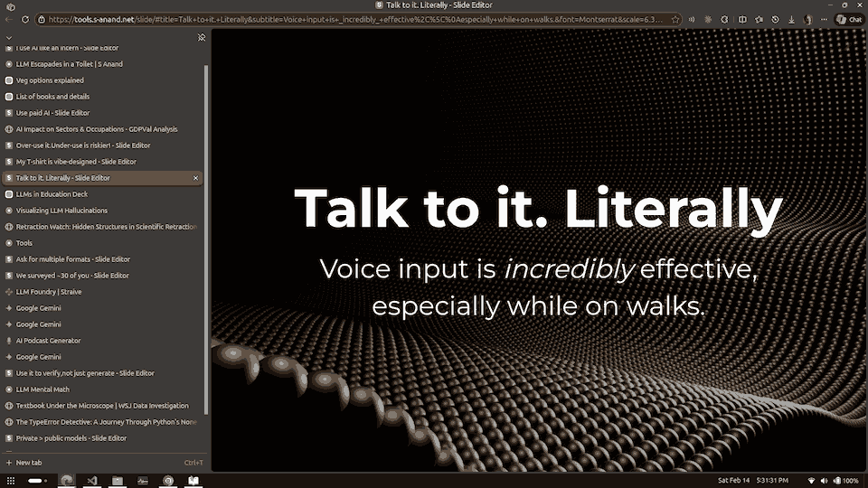This screenshot has width=868, height=488.
Task: Open browsing History icon
Action: (x=775, y=19)
